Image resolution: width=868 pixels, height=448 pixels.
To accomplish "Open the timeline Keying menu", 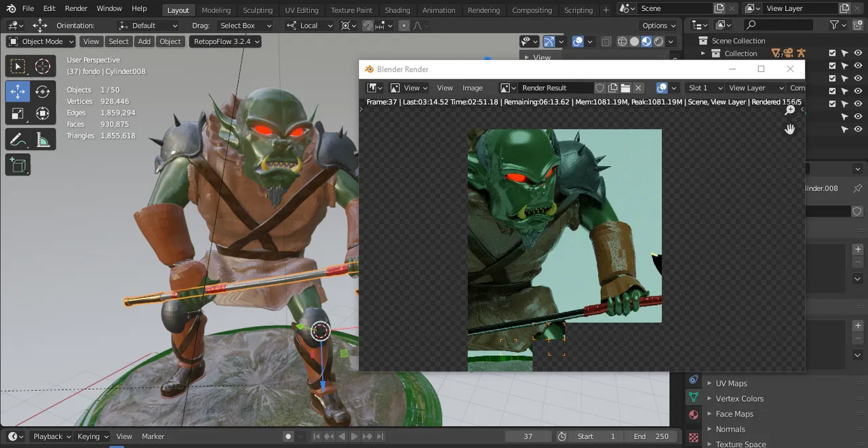I will pos(92,436).
